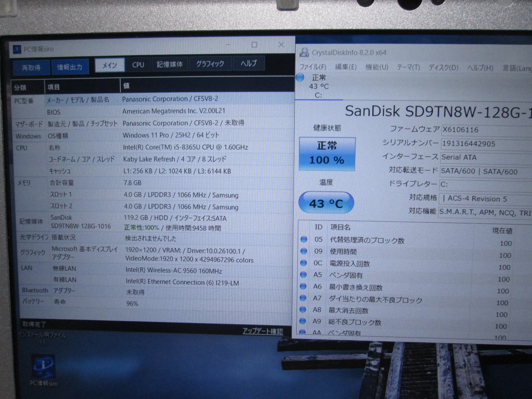
Task: Select the Windows 11 Pro / 25H2 value
Action: [x=171, y=135]
